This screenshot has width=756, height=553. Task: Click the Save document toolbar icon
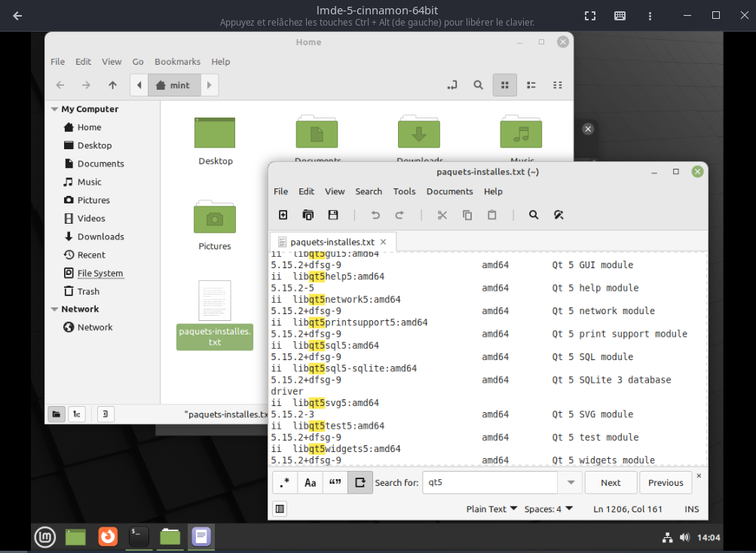333,215
